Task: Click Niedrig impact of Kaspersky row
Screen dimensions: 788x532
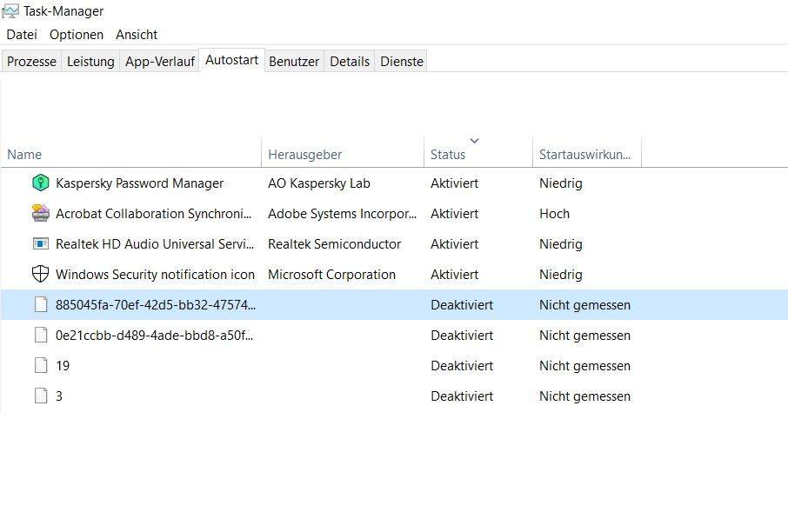Action: tap(560, 183)
